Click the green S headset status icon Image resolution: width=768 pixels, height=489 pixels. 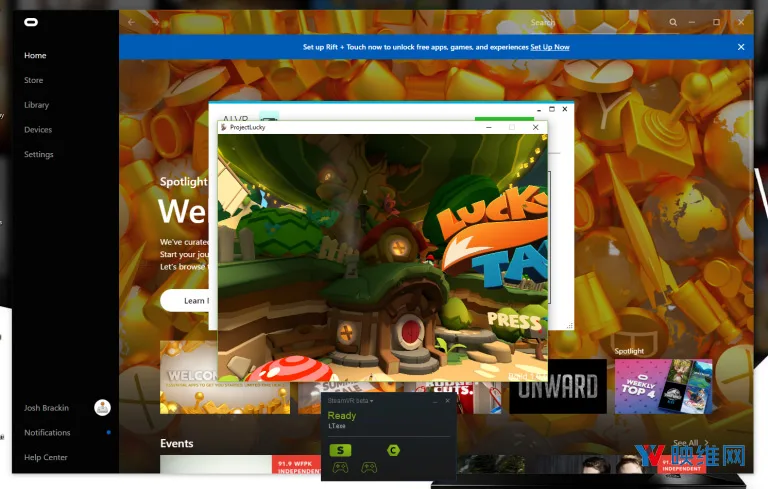pos(340,450)
